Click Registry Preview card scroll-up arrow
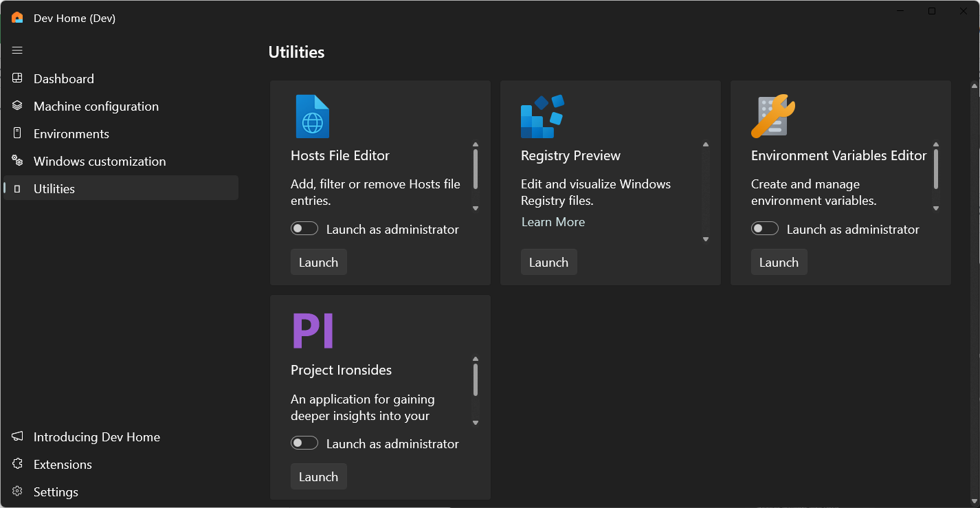This screenshot has height=508, width=980. 706,144
